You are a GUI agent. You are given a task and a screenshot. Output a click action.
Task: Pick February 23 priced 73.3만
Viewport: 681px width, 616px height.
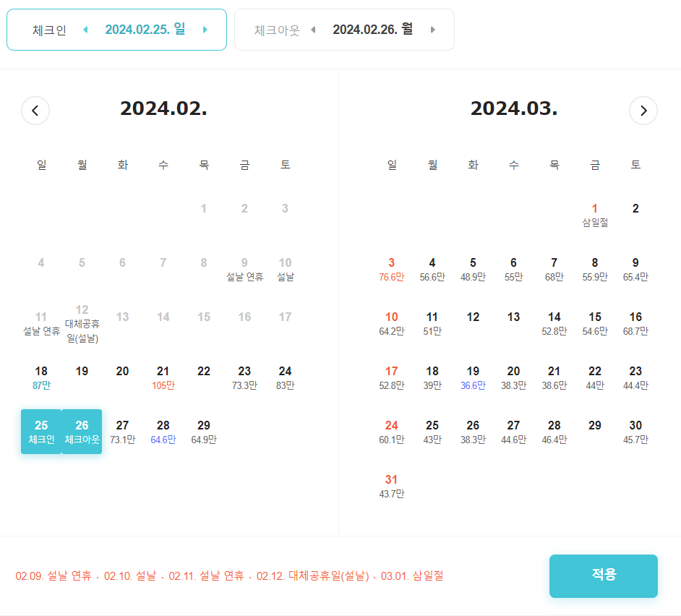click(244, 377)
